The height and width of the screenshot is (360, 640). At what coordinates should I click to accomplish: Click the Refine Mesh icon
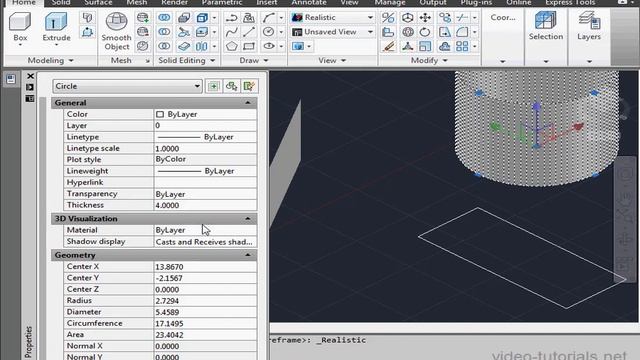tap(142, 46)
